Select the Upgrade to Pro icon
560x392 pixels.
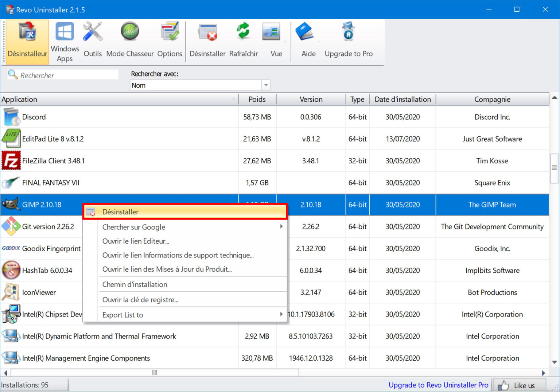click(347, 36)
